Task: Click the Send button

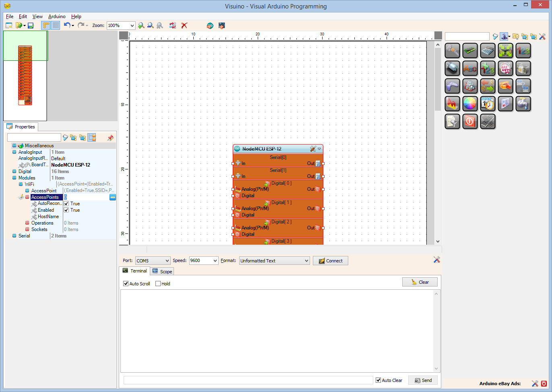Action: coord(423,380)
